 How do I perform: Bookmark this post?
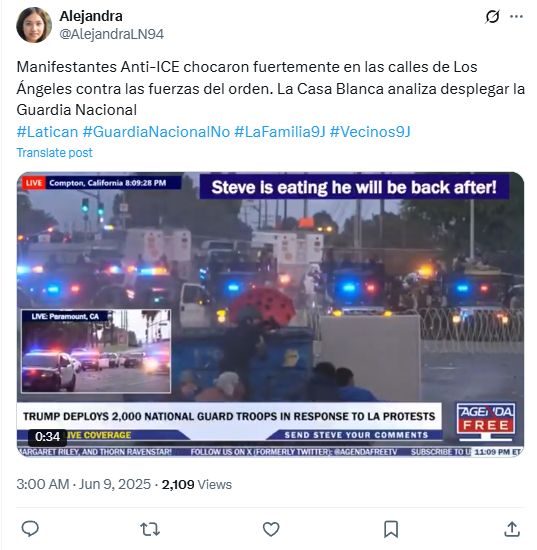pyautogui.click(x=391, y=529)
